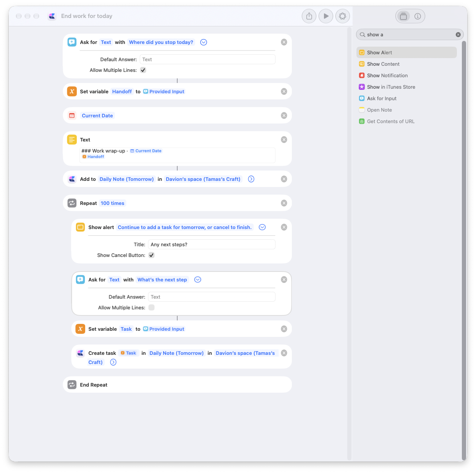Image resolution: width=476 pixels, height=473 pixels.
Task: Remove the Current Date action
Action: [284, 115]
